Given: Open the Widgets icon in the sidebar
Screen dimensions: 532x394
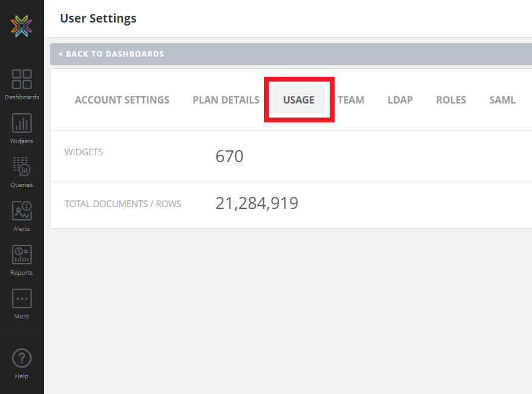Looking at the screenshot, I should point(22,128).
